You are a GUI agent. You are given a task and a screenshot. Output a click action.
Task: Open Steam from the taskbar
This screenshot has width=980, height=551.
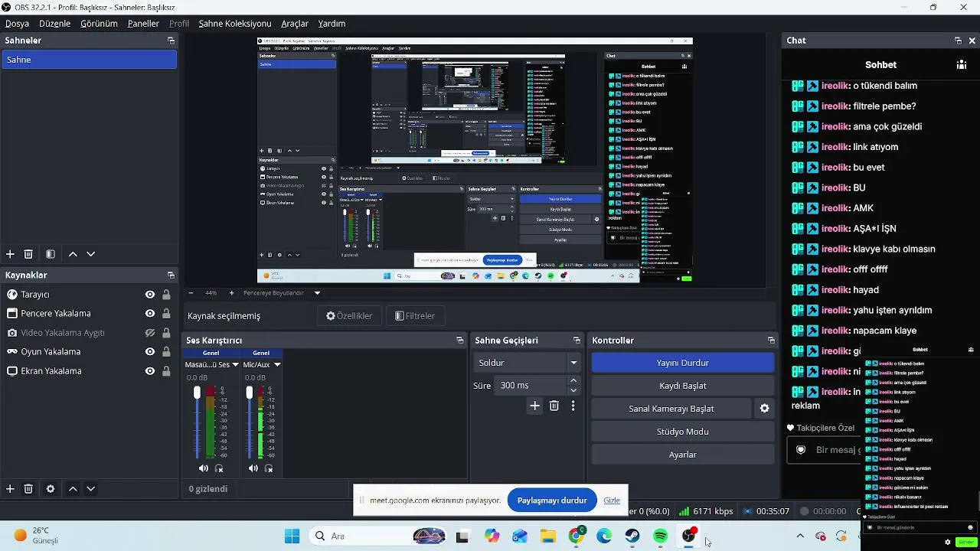[x=632, y=536]
